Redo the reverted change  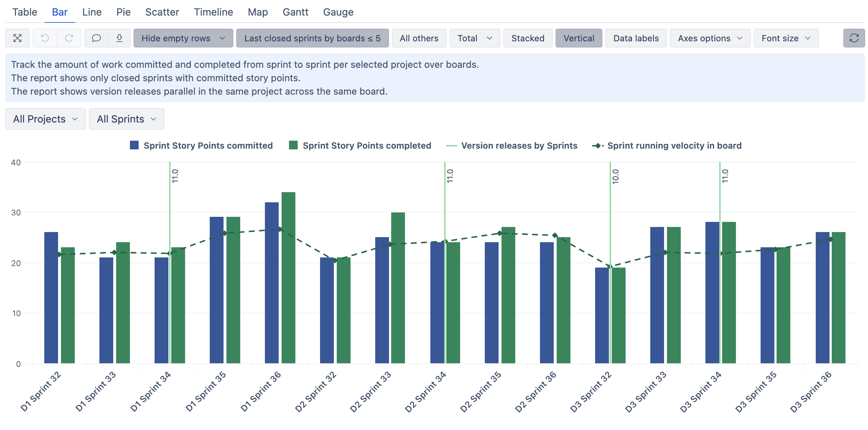(69, 38)
